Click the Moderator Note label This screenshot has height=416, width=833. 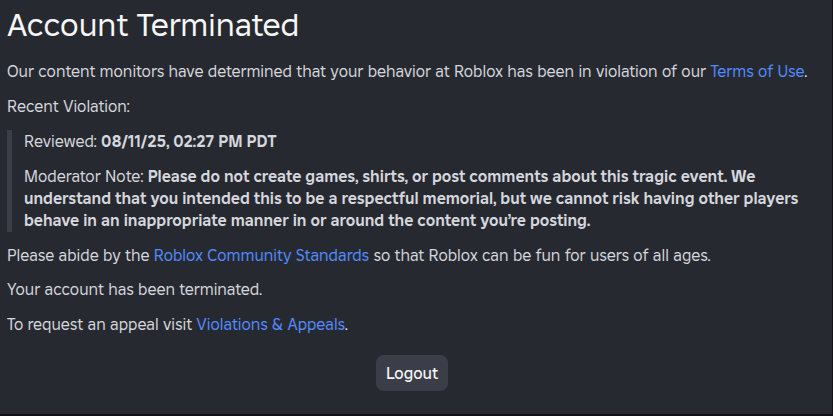84,176
